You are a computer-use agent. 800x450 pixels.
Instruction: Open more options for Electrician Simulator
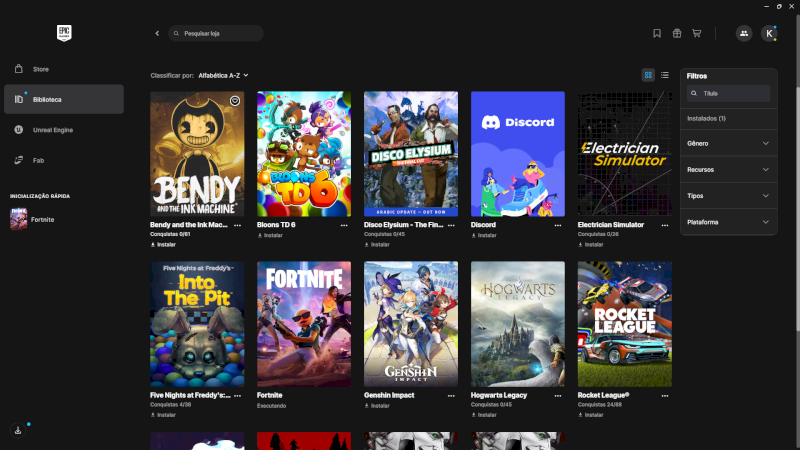[665, 225]
